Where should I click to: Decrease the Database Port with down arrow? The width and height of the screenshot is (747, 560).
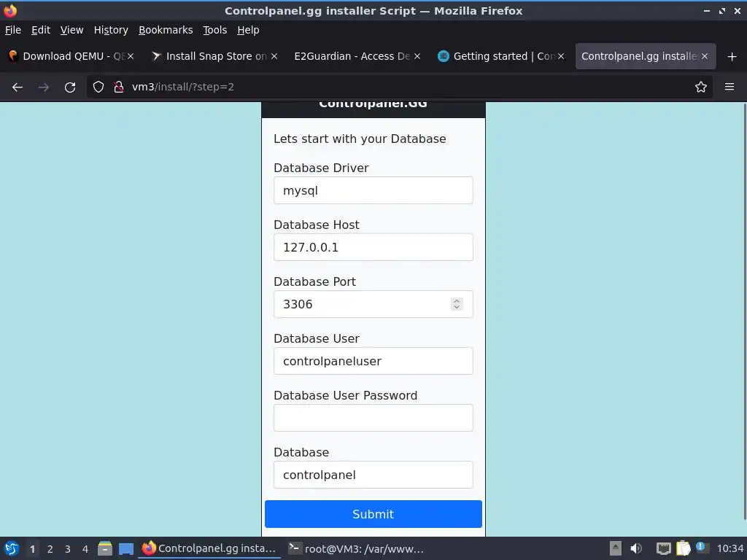457,307
